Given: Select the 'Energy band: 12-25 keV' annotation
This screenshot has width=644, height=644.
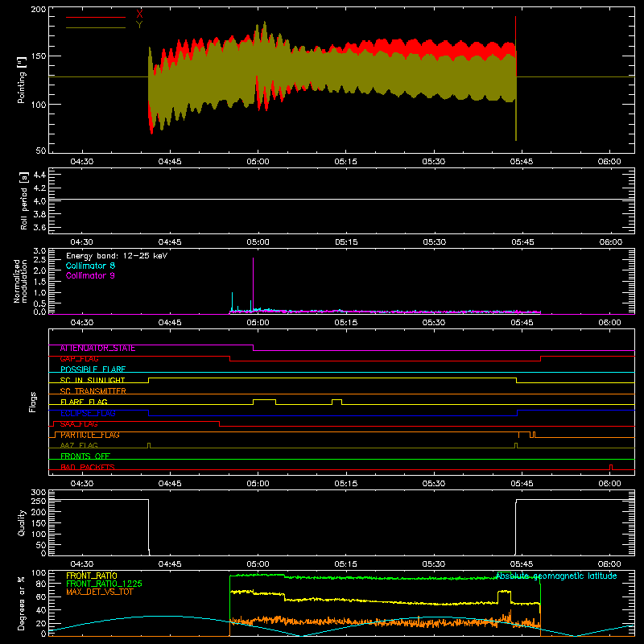Looking at the screenshot, I should 117,256.
